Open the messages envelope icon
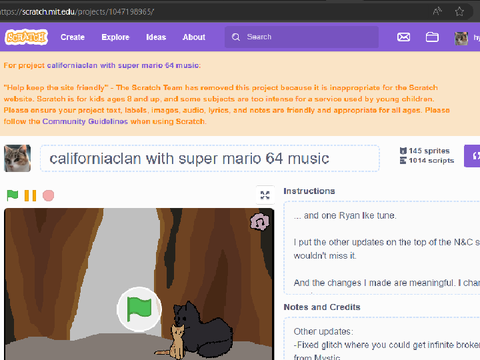 tap(403, 37)
